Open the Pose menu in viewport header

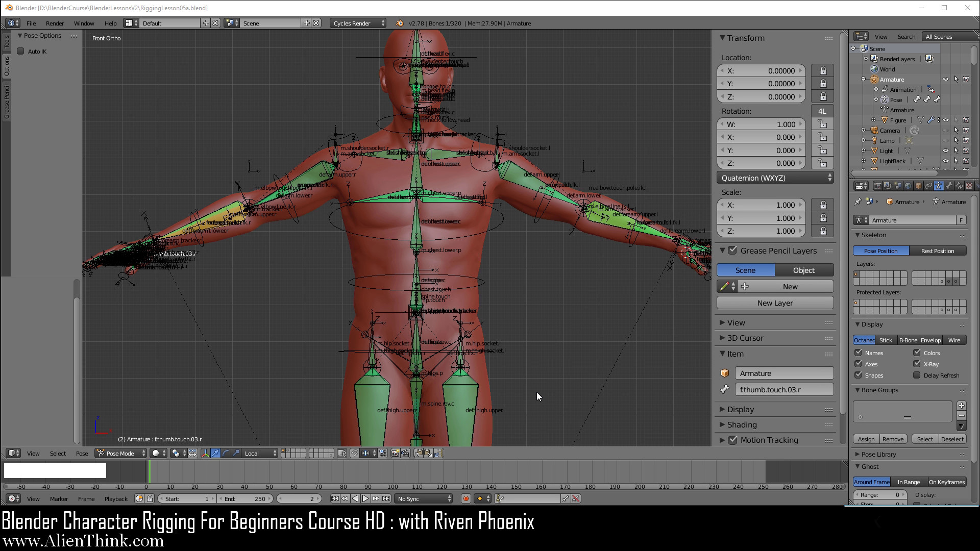click(82, 454)
